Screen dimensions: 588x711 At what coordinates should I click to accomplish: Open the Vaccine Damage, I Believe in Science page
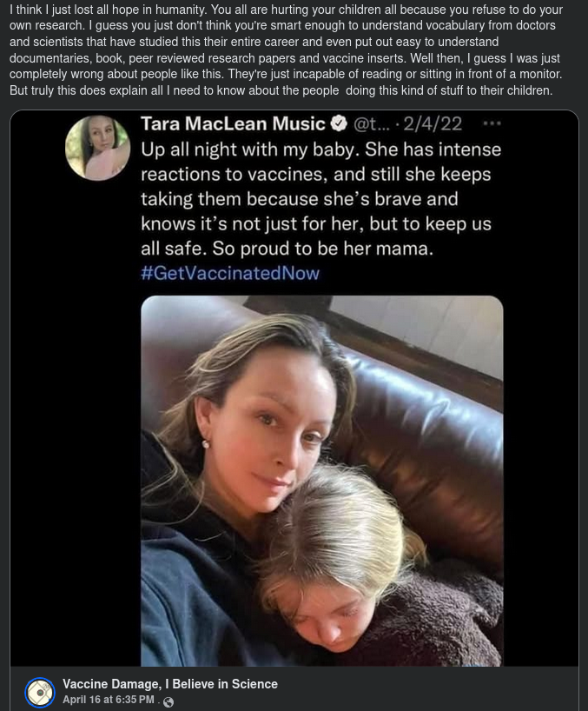click(x=170, y=684)
